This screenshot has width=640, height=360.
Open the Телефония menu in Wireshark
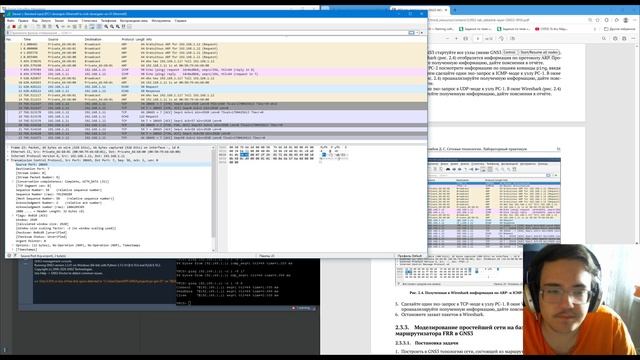tap(109, 20)
